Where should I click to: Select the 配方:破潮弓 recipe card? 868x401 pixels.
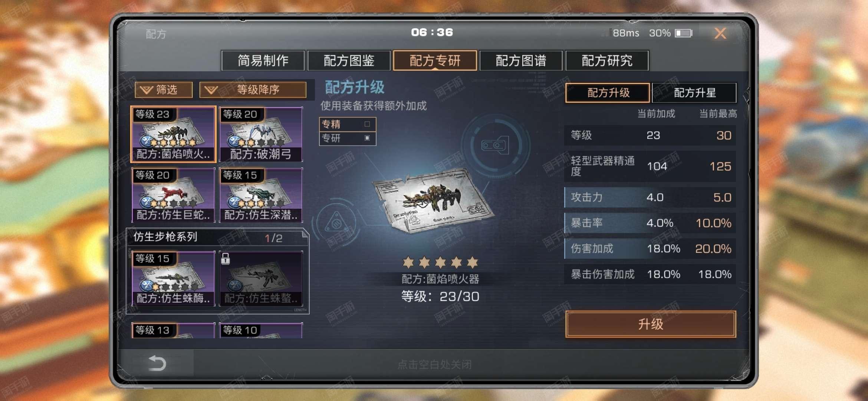point(261,134)
